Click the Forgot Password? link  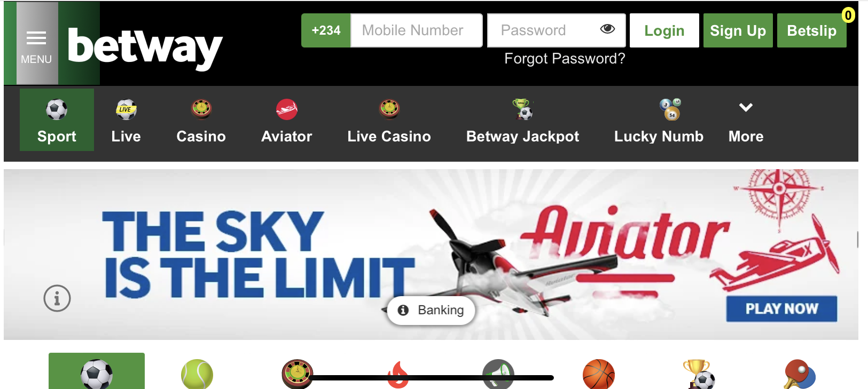point(565,58)
